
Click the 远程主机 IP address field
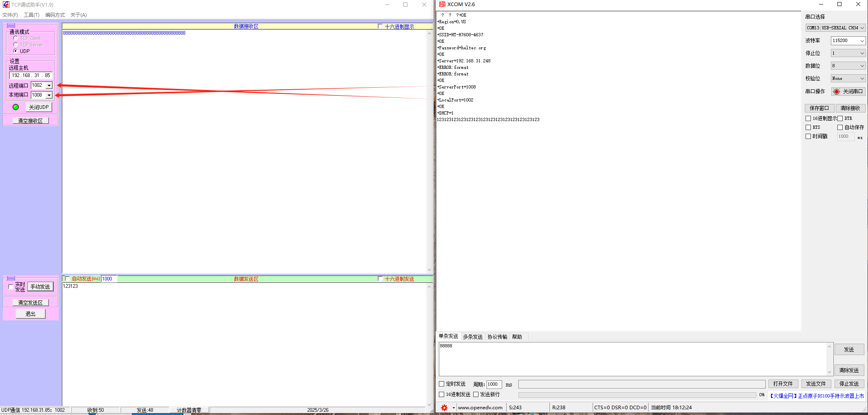click(x=31, y=75)
